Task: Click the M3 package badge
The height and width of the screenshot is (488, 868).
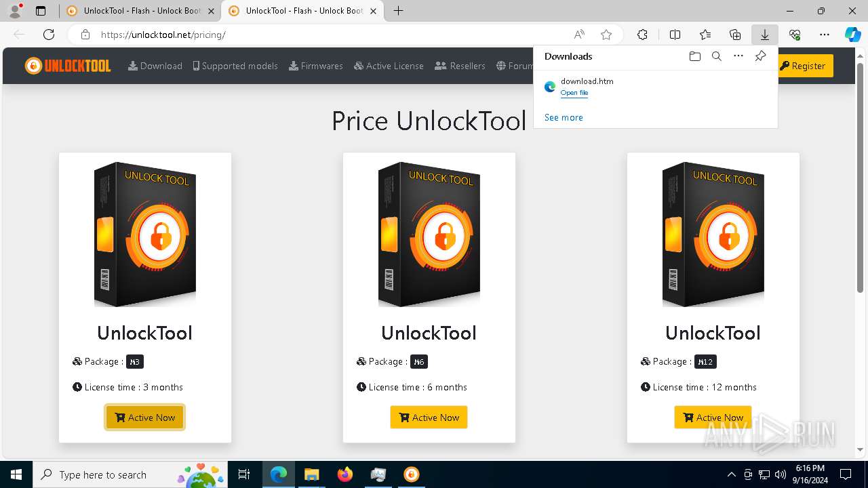Action: (x=135, y=362)
